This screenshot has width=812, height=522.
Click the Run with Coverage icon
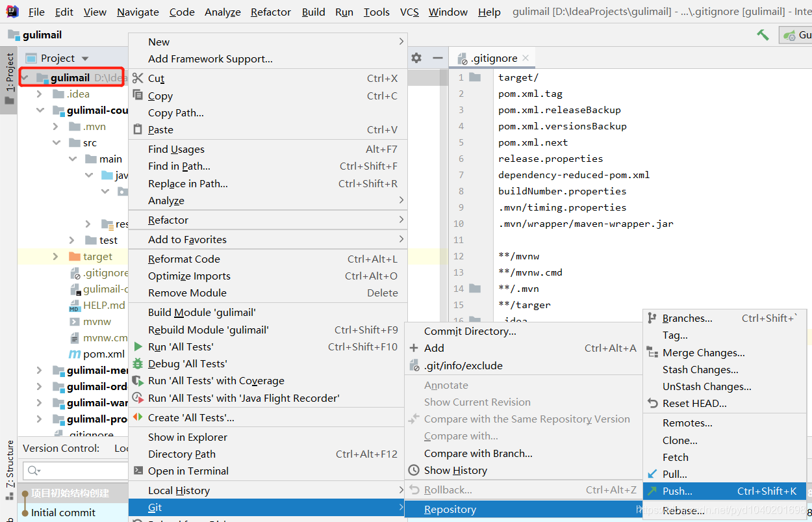pos(137,380)
